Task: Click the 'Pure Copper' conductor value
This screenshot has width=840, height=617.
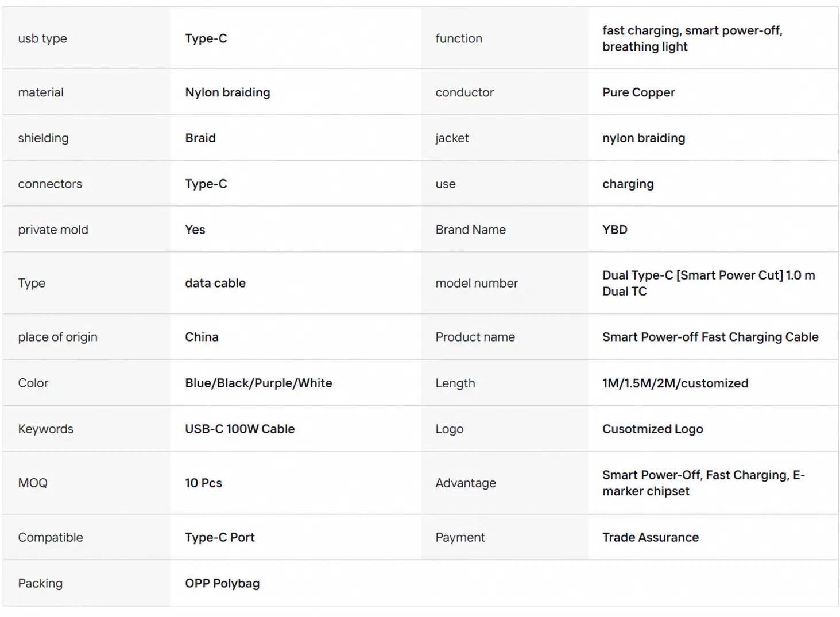Action: click(638, 92)
